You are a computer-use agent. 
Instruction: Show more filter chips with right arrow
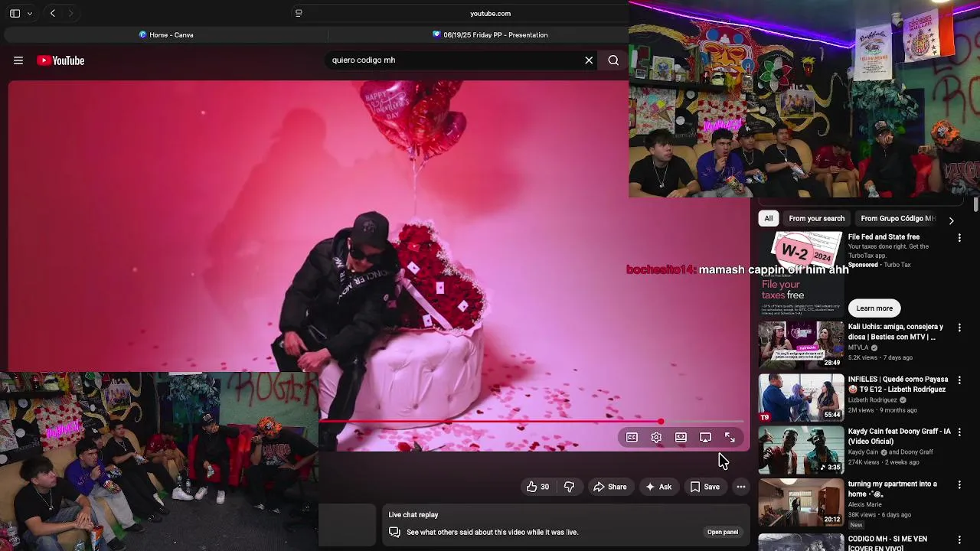pos(951,220)
